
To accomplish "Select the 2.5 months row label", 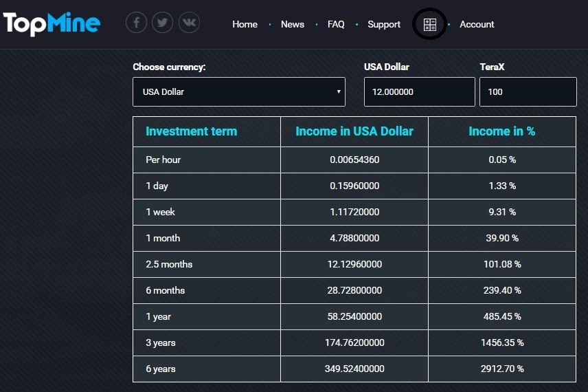I will click(169, 264).
